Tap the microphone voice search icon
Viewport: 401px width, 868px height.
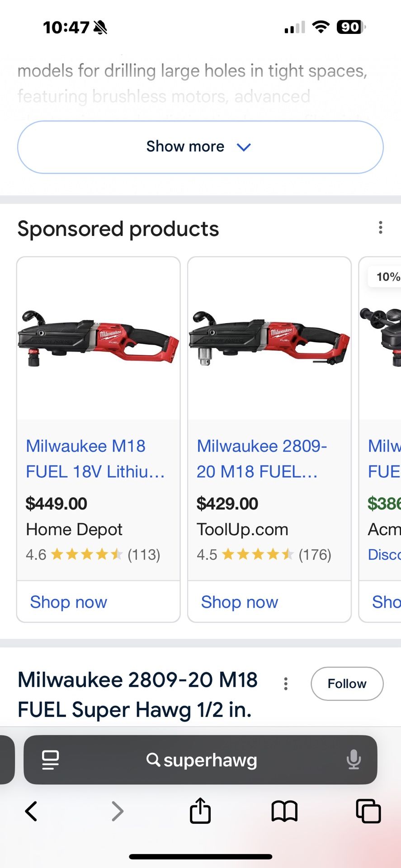coord(354,759)
